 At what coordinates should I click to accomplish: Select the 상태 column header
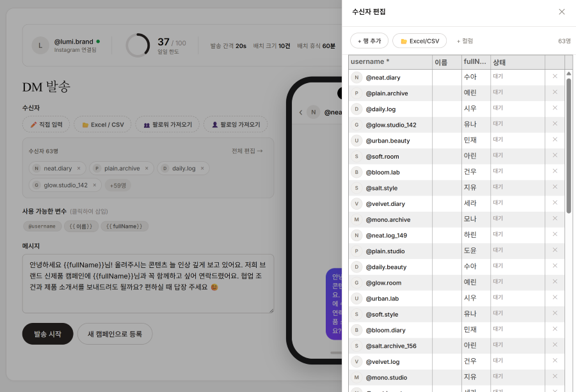click(518, 62)
